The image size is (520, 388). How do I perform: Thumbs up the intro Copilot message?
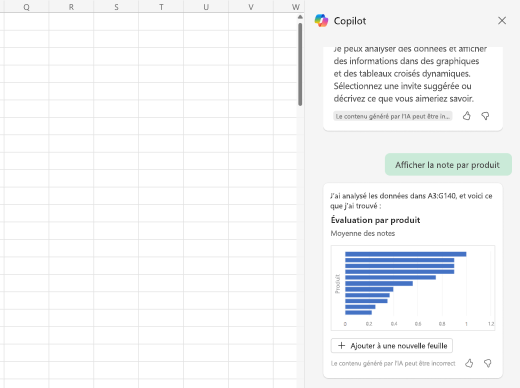click(467, 116)
